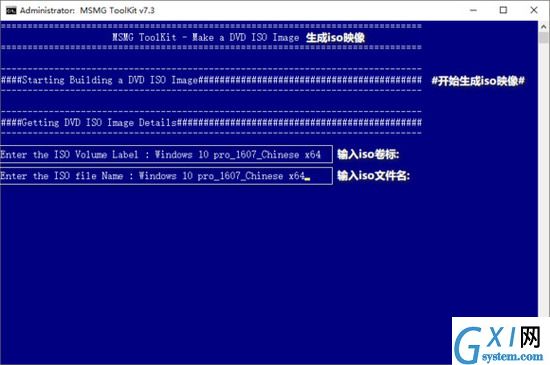Click the ISO file Name input line
Viewport: 550px width, 365px height.
[166, 176]
